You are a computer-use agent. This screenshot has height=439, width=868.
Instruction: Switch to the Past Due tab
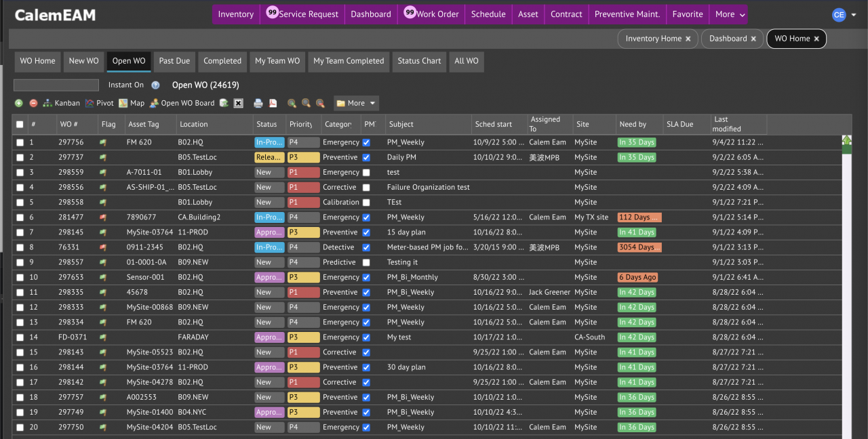click(x=174, y=61)
